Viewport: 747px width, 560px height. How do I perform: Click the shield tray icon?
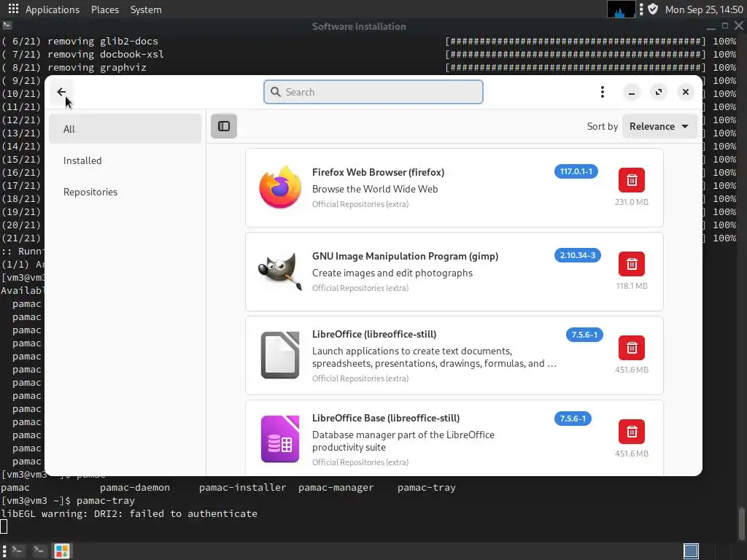[653, 9]
